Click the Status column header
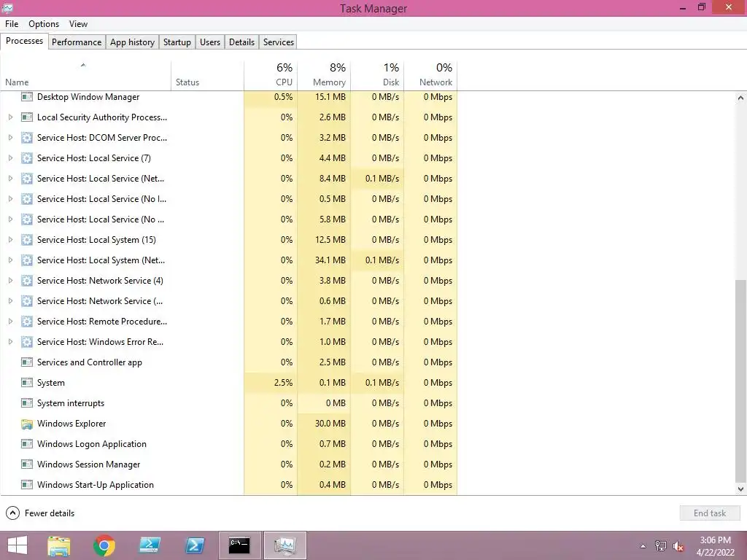Viewport: 747px width, 560px height. pyautogui.click(x=207, y=75)
